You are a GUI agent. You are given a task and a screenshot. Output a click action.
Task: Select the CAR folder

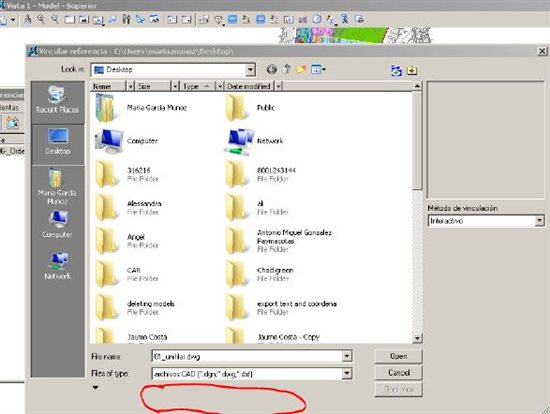click(x=127, y=274)
